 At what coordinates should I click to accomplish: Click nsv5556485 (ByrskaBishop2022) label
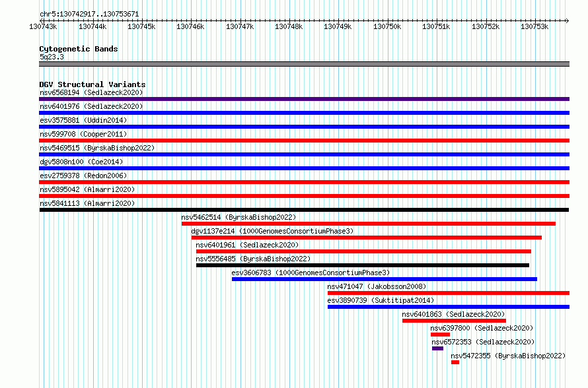click(253, 259)
